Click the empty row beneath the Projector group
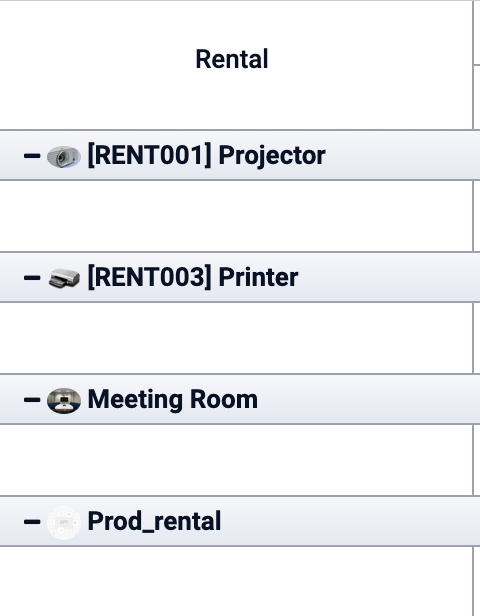Screen dimensions: 480x616 tap(236, 216)
